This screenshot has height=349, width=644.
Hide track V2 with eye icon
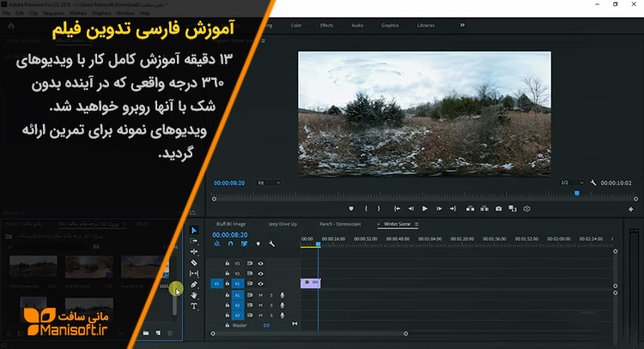coord(260,274)
